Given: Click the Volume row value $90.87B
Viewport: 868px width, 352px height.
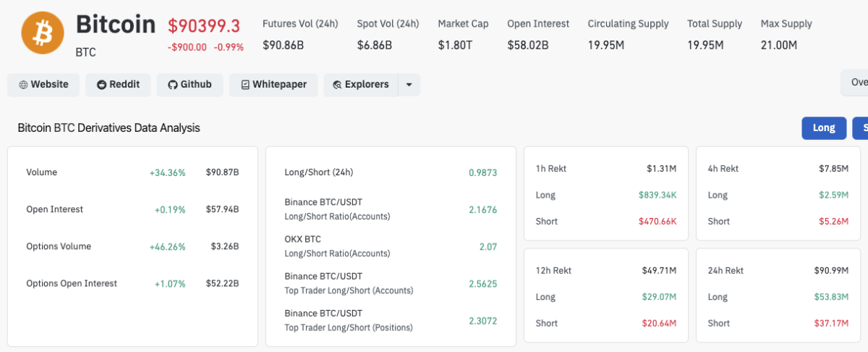Looking at the screenshot, I should (x=222, y=172).
